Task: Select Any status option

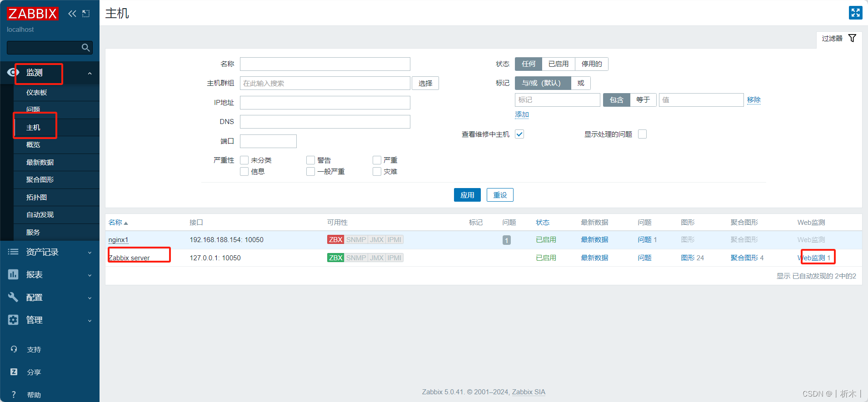Action: click(529, 64)
